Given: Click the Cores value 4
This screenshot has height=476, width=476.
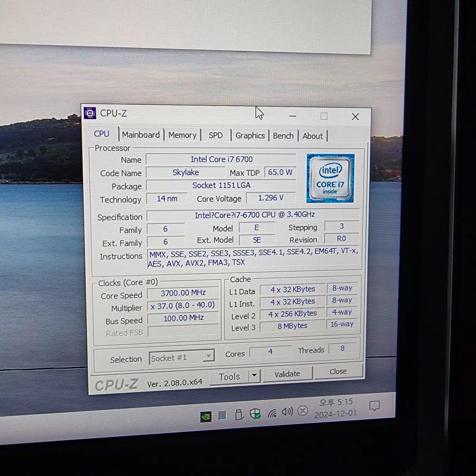Looking at the screenshot, I should (271, 351).
